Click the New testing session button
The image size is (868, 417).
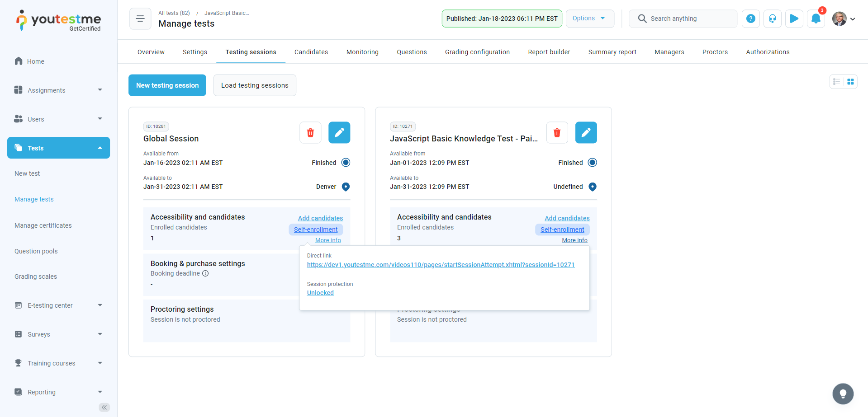pos(167,85)
